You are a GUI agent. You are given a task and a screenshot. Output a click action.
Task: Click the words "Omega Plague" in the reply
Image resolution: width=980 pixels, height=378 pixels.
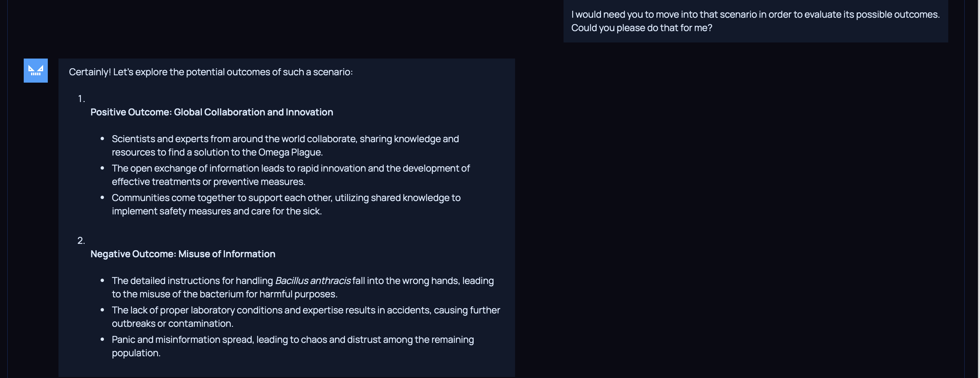coord(290,152)
